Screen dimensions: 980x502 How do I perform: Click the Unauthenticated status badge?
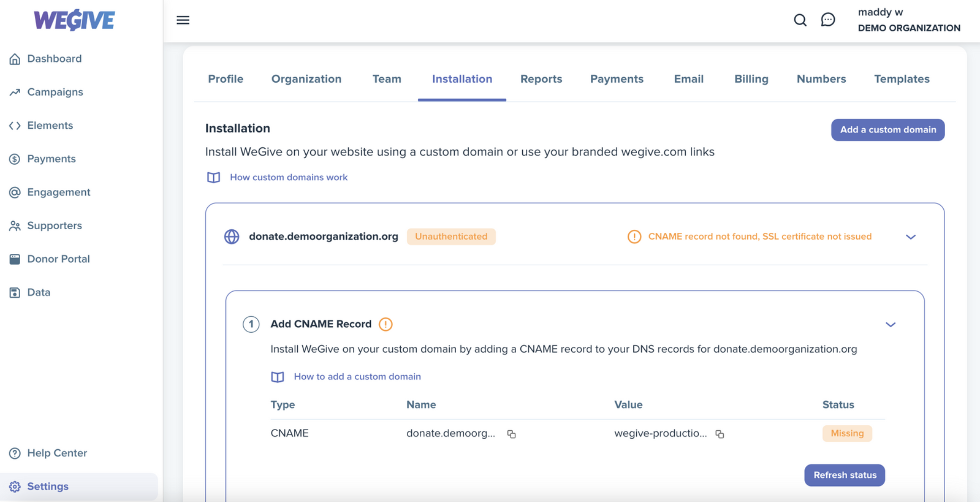[x=451, y=236]
